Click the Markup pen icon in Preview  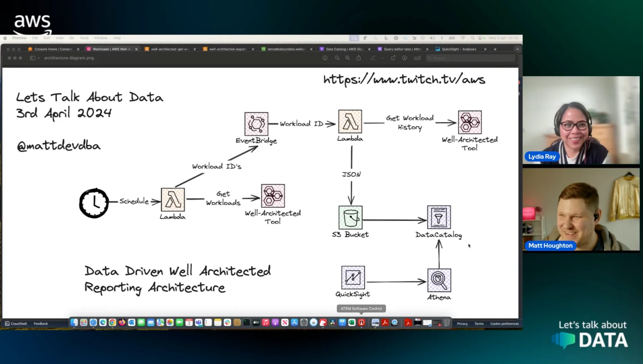click(x=373, y=58)
